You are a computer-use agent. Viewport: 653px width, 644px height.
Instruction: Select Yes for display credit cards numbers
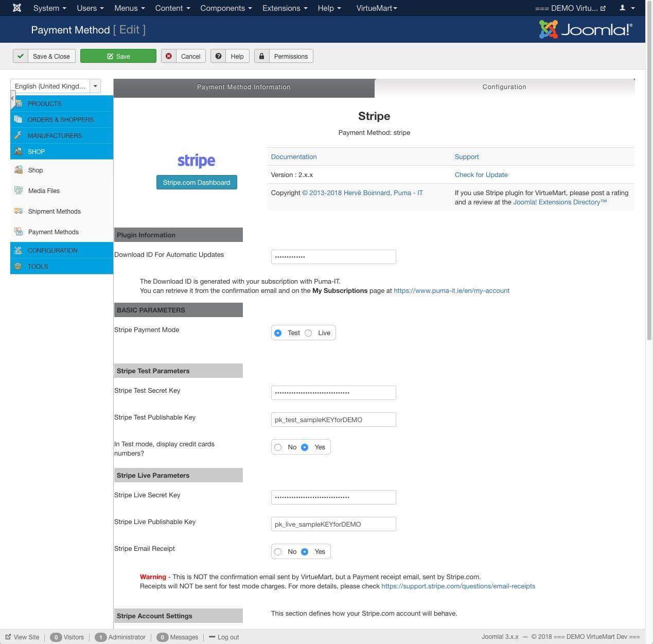click(x=305, y=447)
